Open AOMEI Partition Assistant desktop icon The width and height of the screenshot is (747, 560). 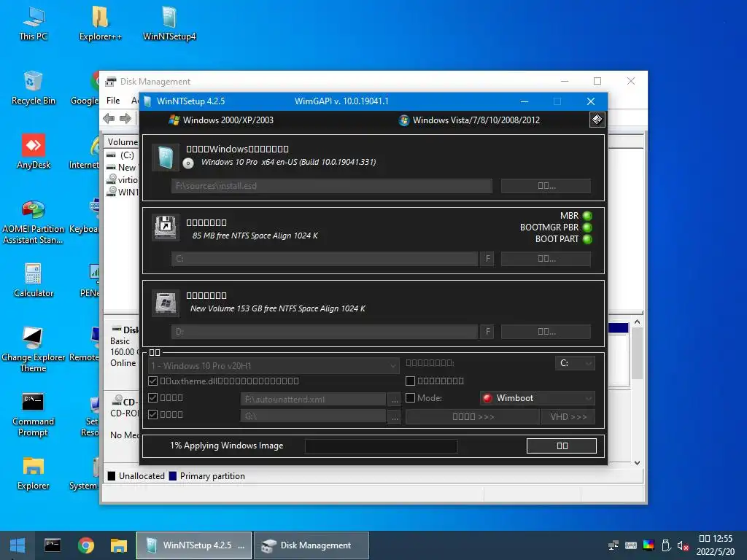tap(34, 222)
